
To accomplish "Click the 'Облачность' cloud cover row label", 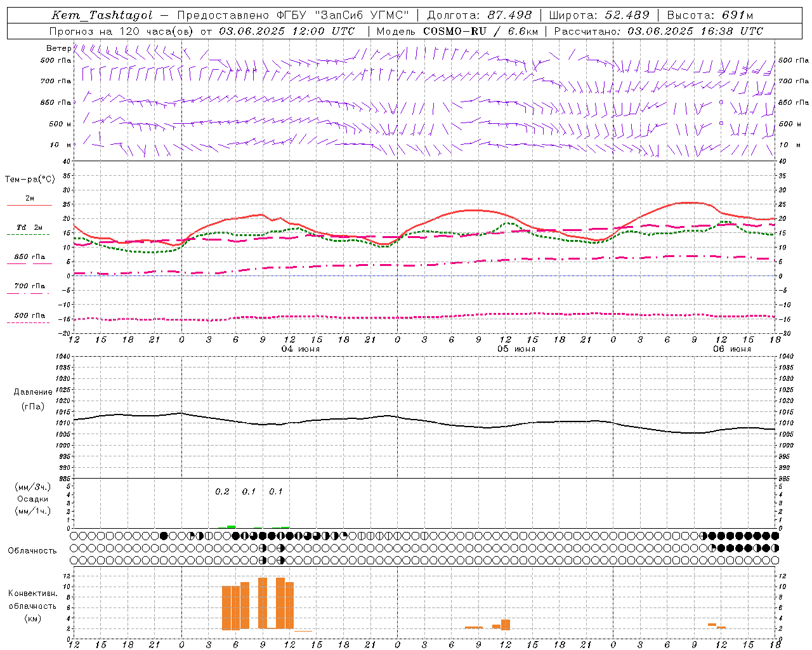I will click(x=32, y=550).
